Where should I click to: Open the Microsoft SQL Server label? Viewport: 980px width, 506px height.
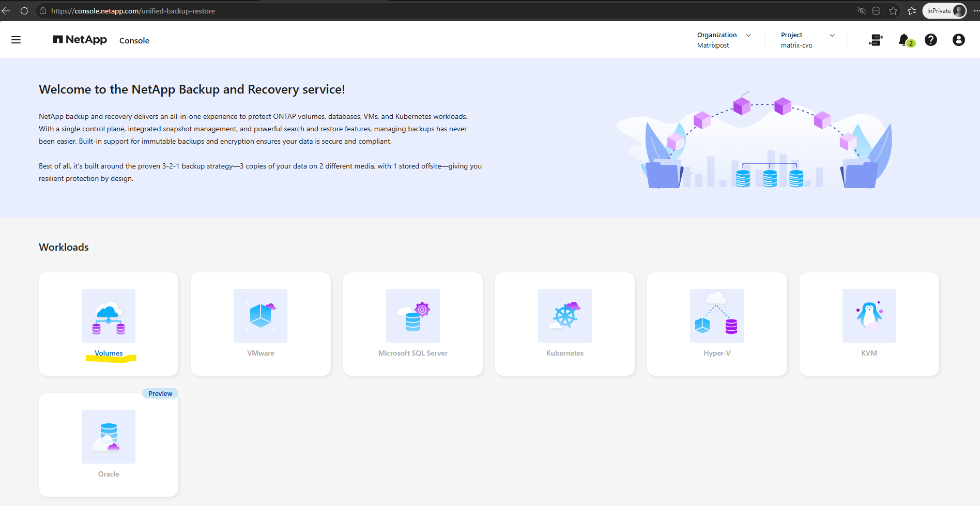(x=413, y=353)
